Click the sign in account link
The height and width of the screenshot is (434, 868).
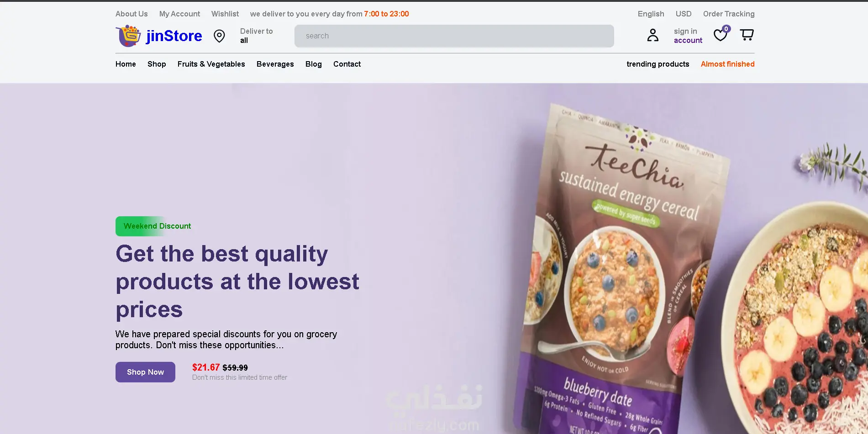click(x=688, y=36)
